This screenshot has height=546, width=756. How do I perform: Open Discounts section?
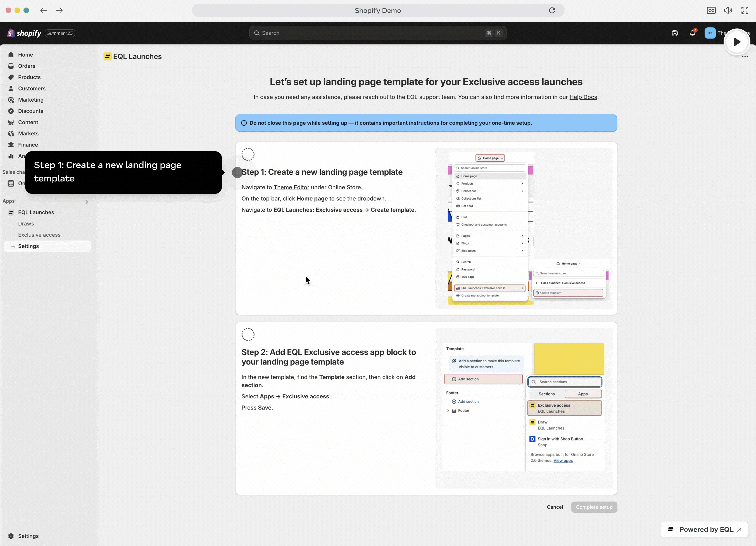coord(31,111)
